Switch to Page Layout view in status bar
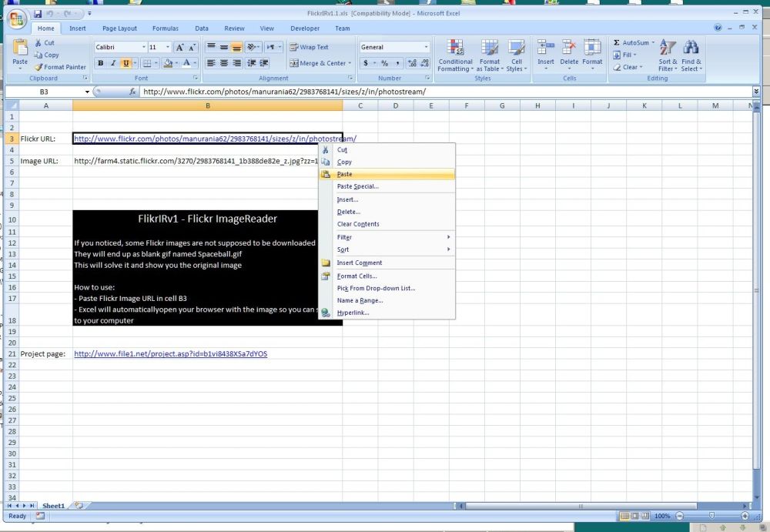The image size is (770, 532). click(634, 516)
